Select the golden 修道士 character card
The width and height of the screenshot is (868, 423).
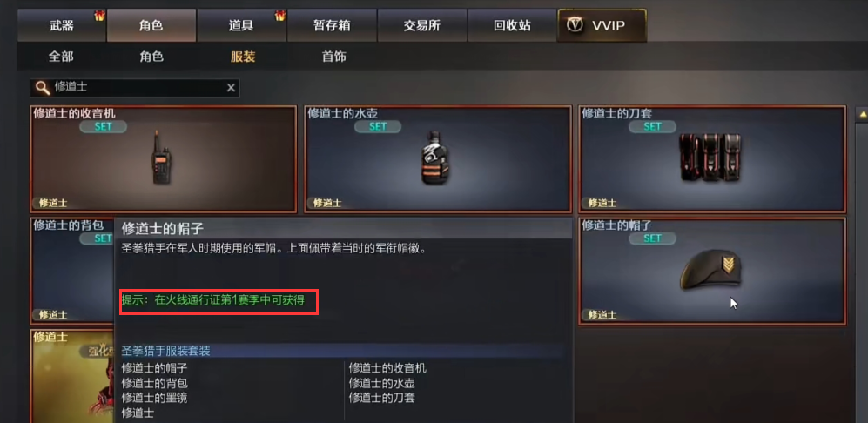point(72,377)
